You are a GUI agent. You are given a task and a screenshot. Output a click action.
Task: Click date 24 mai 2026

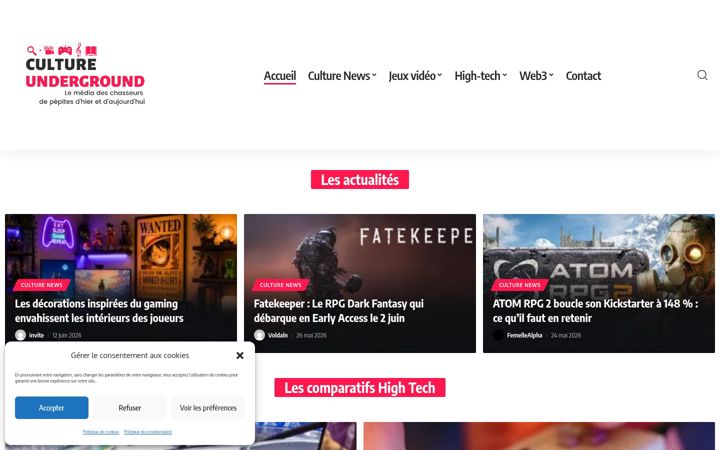(x=566, y=335)
